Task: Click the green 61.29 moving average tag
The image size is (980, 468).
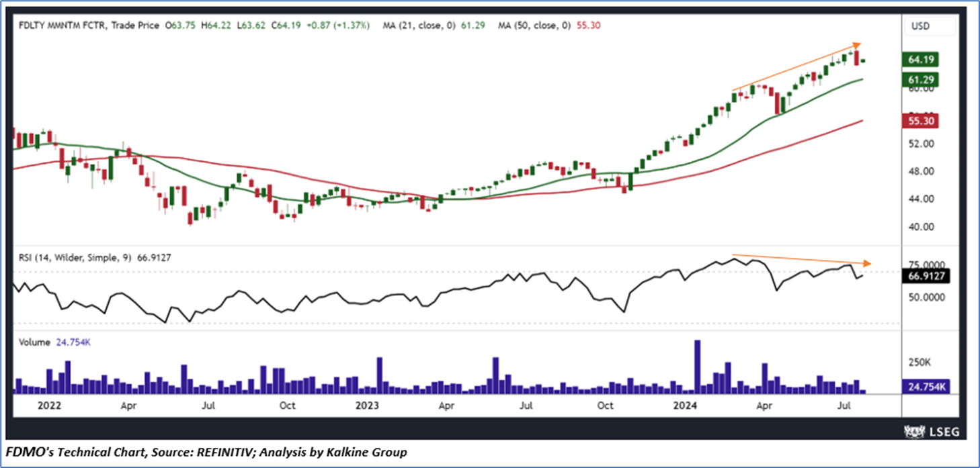Action: click(922, 80)
